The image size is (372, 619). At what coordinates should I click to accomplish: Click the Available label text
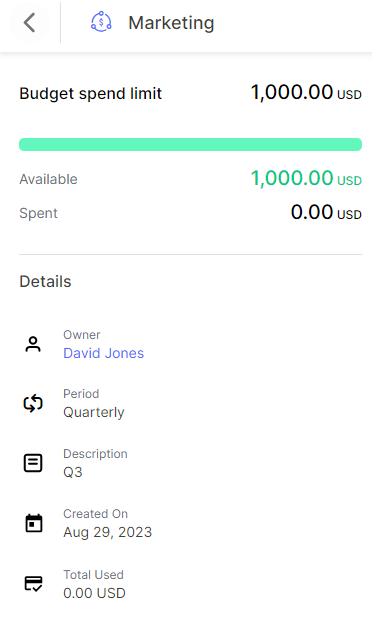[48, 179]
